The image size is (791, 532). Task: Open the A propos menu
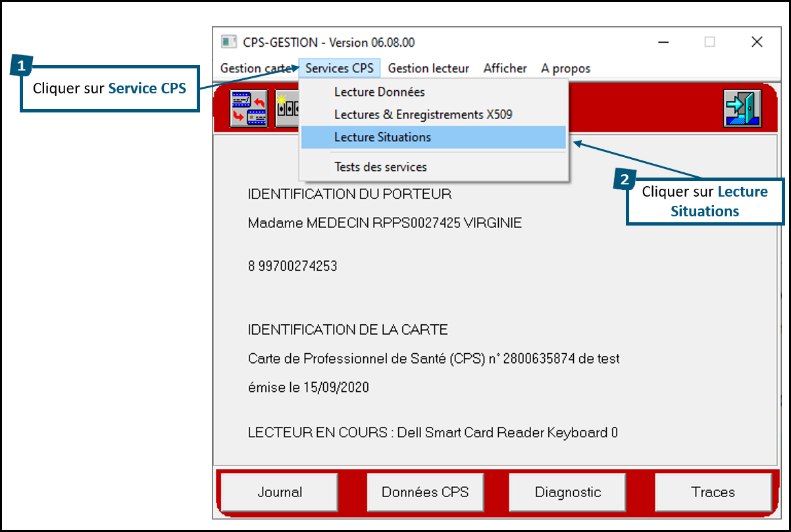[x=565, y=68]
